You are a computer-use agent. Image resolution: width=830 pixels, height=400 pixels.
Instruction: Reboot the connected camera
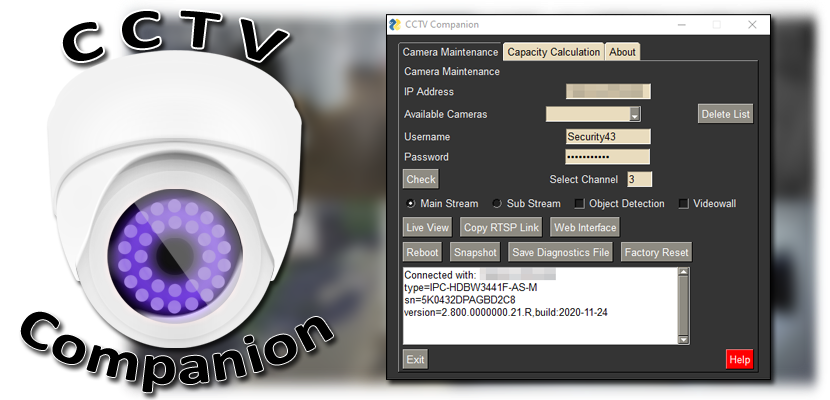coord(422,252)
